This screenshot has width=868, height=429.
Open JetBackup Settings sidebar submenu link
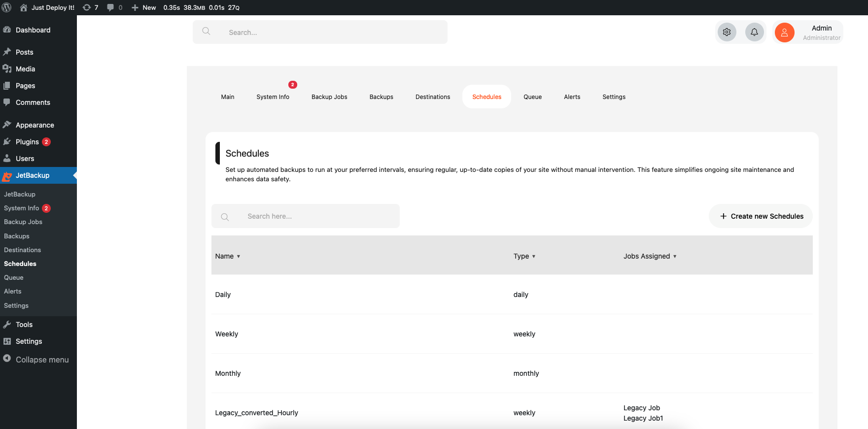[16, 305]
